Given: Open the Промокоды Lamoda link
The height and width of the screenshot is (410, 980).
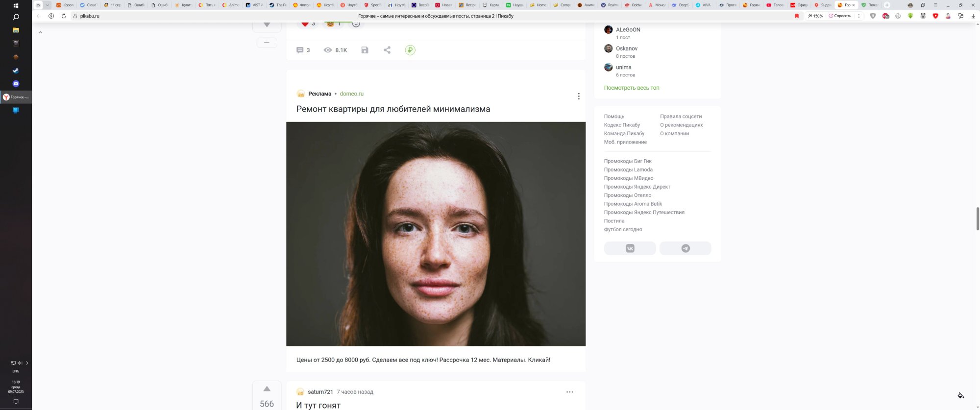Looking at the screenshot, I should pyautogui.click(x=628, y=169).
